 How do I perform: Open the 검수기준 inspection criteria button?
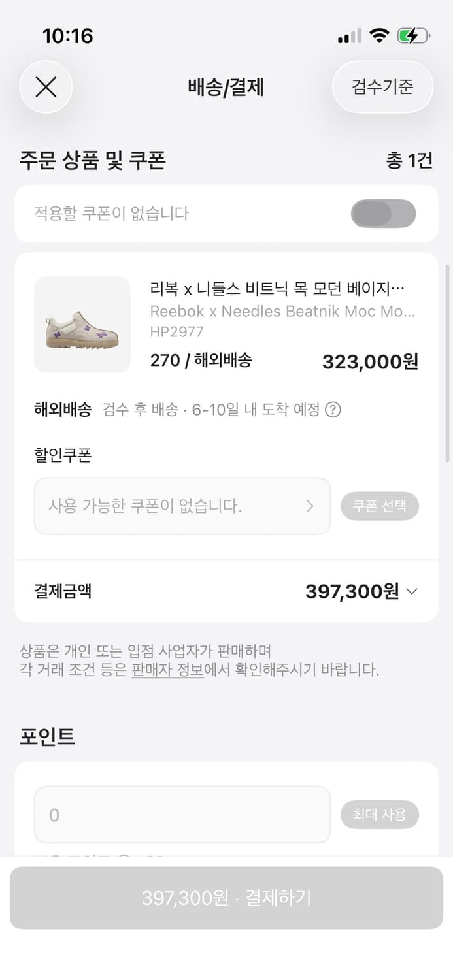point(382,87)
